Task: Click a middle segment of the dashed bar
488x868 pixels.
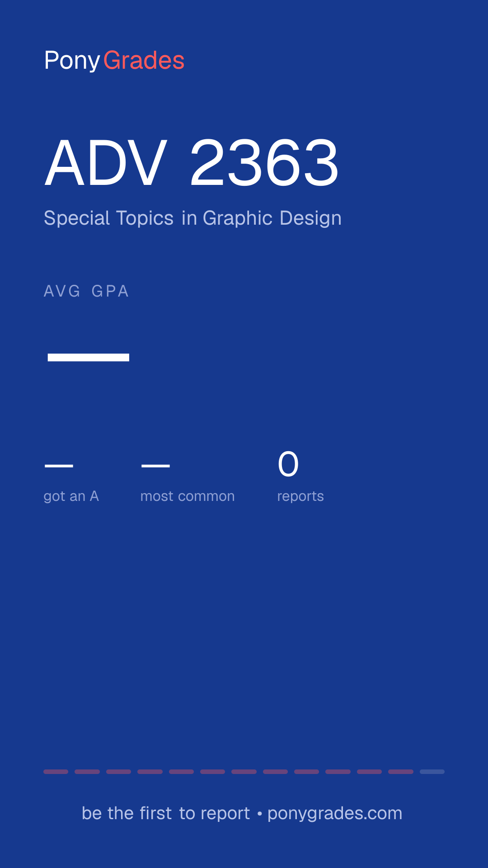Action: point(244,772)
